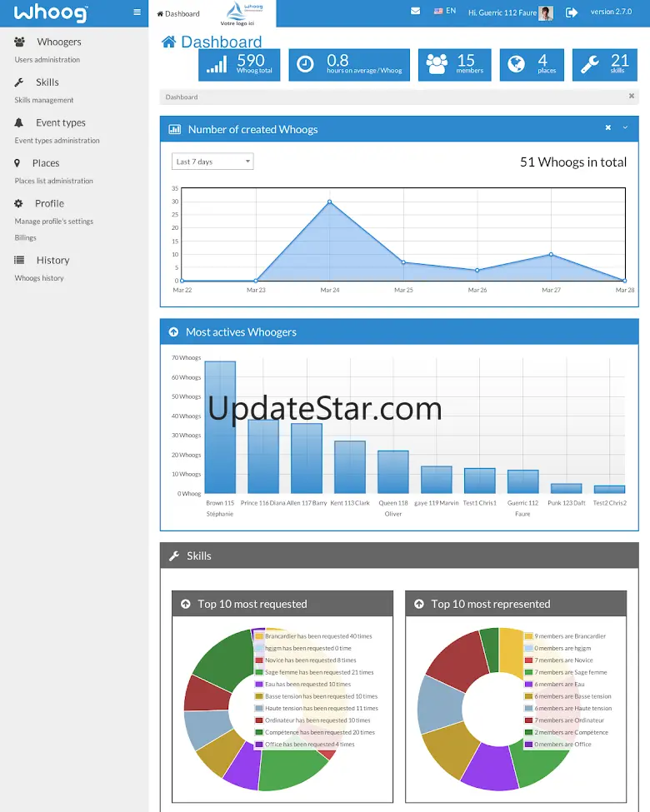The width and height of the screenshot is (650, 812).
Task: Open the 'Last 7 days' period dropdown
Action: 212,162
